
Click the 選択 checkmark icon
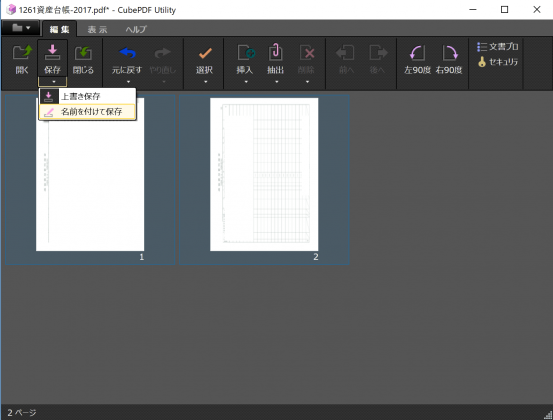(205, 53)
